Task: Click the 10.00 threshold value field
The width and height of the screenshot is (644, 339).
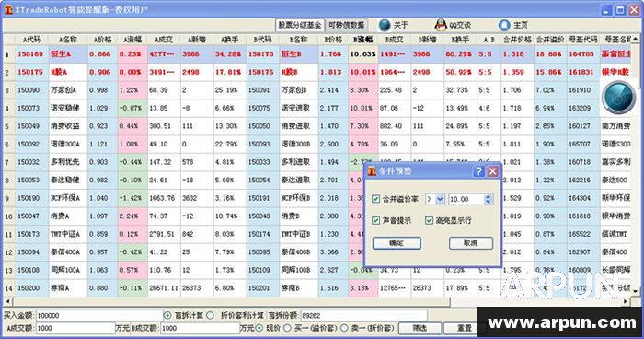Action: coord(466,199)
